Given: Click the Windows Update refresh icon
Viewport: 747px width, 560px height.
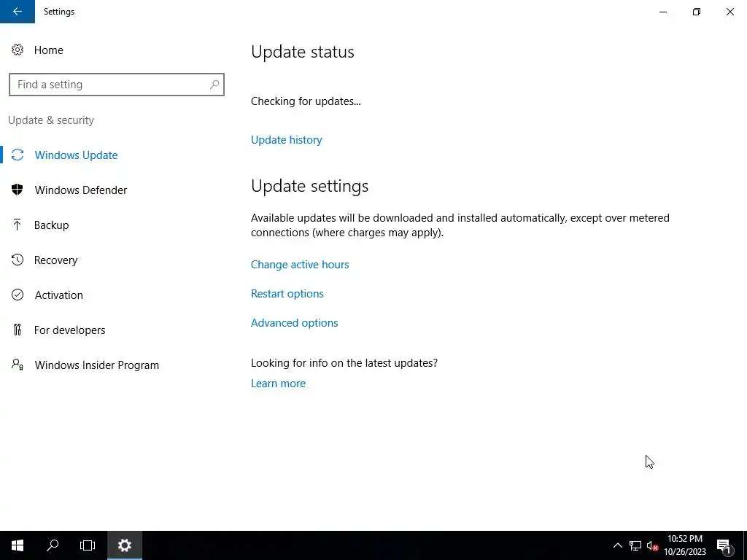Looking at the screenshot, I should point(18,155).
